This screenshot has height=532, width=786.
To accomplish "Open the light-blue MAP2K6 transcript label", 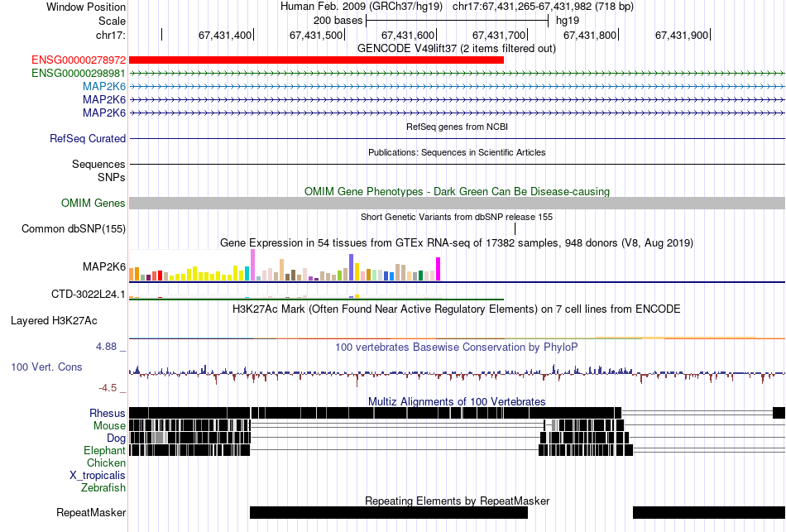I will point(104,86).
